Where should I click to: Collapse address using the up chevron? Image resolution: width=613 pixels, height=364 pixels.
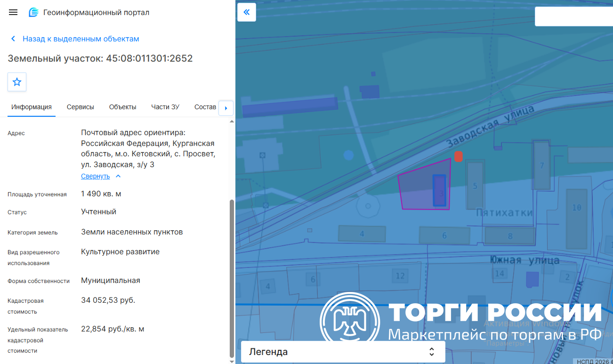coord(118,176)
